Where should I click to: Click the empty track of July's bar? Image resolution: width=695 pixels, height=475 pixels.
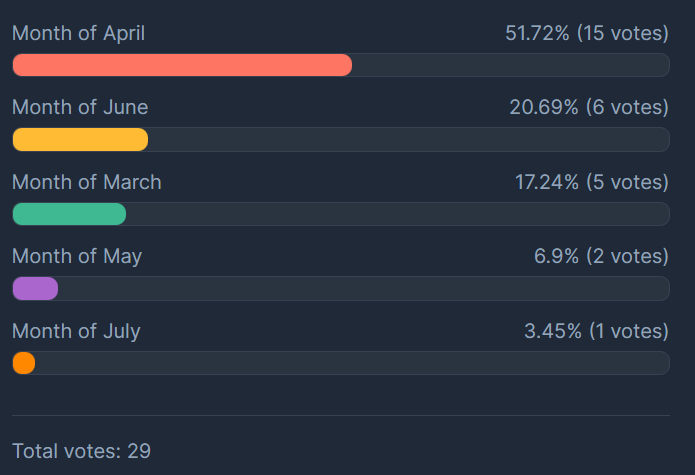pos(350,363)
